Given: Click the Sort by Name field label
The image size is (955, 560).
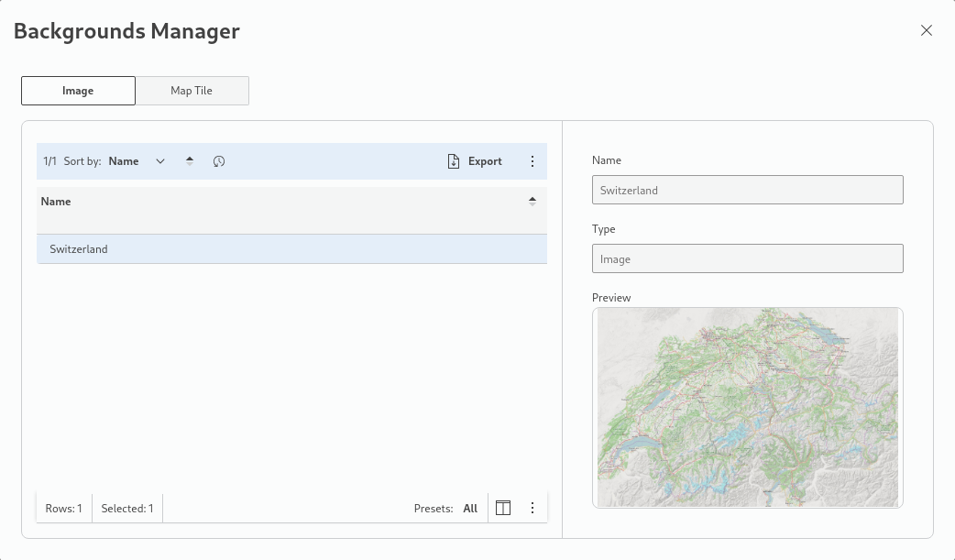Looking at the screenshot, I should pyautogui.click(x=124, y=161).
